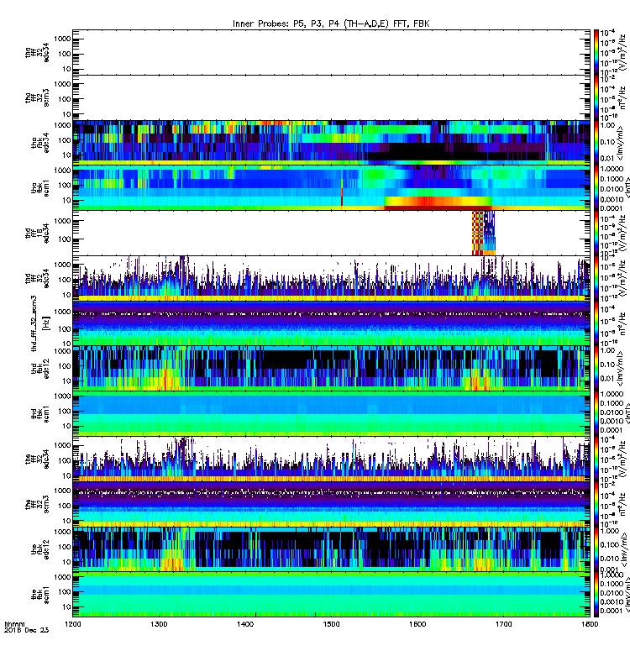Click inside the thd_fff_32_scm3 spectrogram panel
This screenshot has width=630, height=672.
tap(331, 323)
